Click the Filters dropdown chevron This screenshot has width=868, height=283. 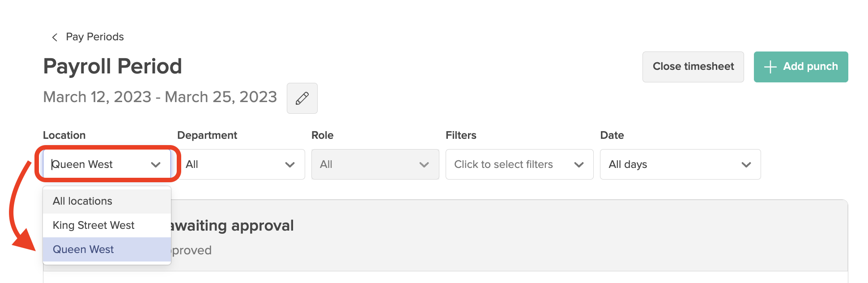[x=580, y=164]
